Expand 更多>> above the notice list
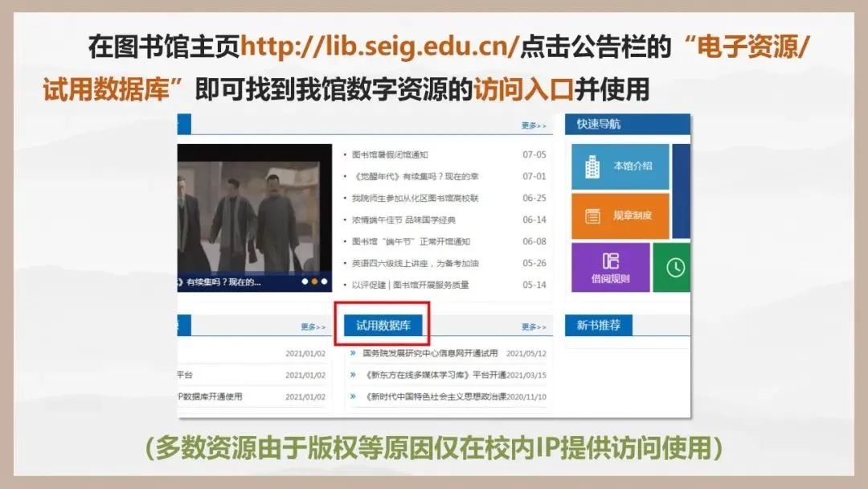This screenshot has height=489, width=868. pos(534,125)
